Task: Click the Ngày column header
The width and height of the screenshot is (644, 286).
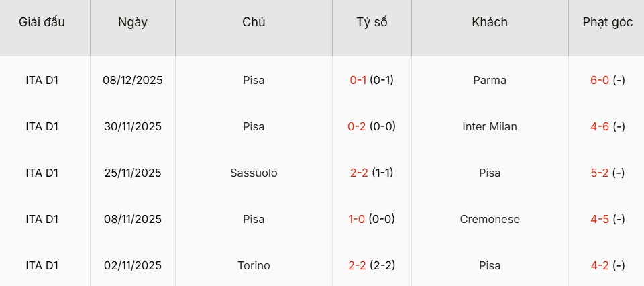Action: [133, 22]
